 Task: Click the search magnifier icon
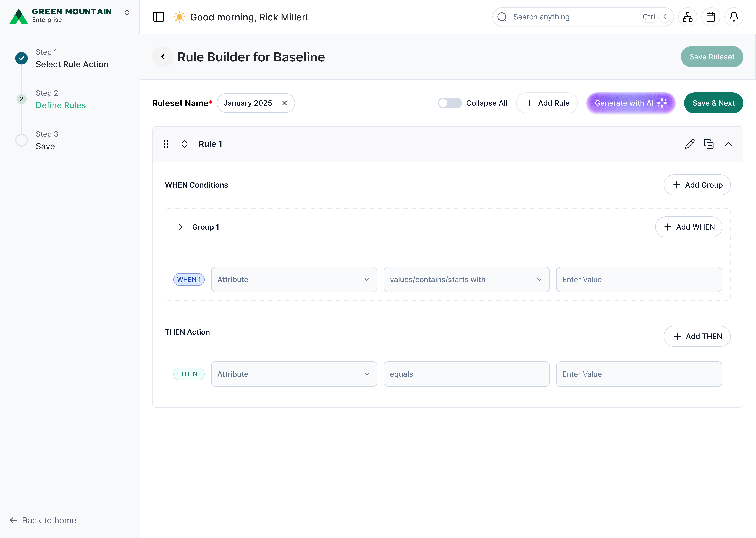tap(502, 17)
